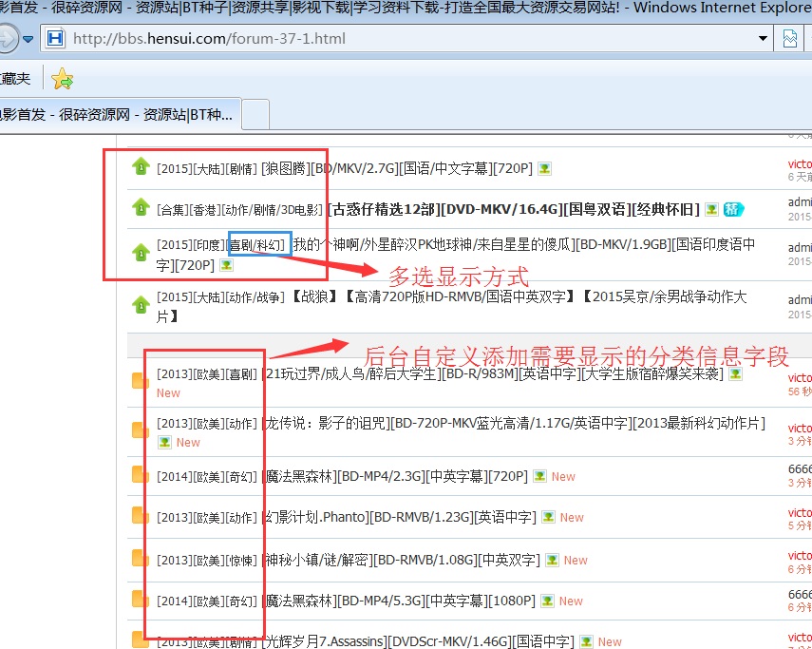The width and height of the screenshot is (812, 649).
Task: Click image attachment icon after 光辉岁月7 title
Action: pos(586,641)
